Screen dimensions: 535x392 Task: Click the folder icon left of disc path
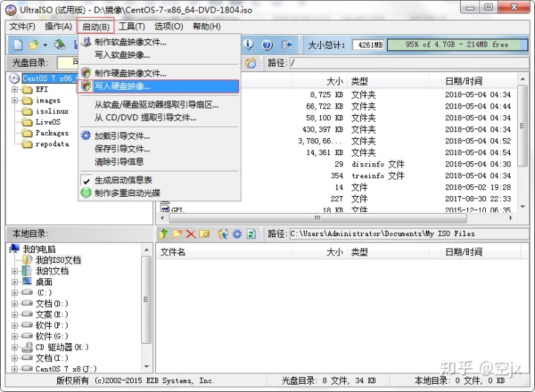251,63
